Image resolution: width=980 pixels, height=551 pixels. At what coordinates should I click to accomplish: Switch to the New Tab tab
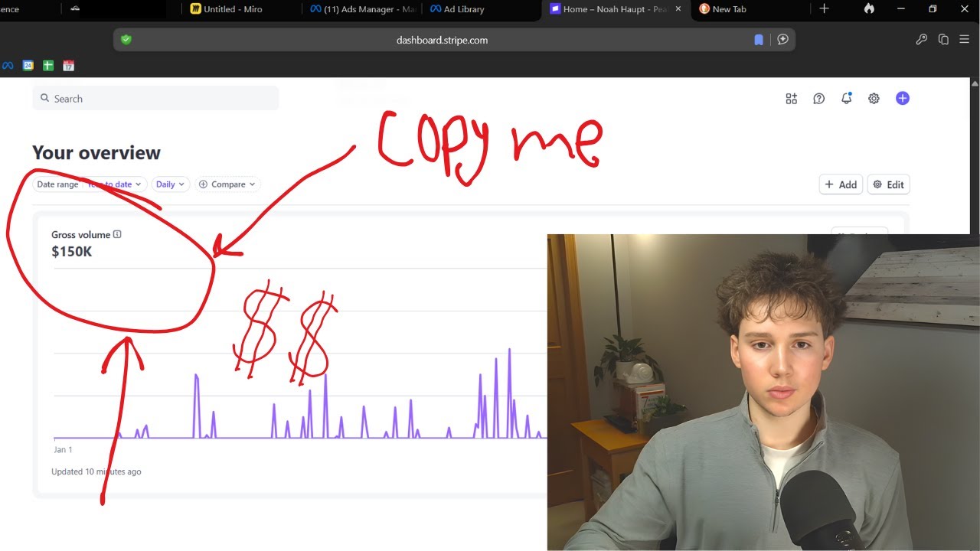(x=722, y=9)
